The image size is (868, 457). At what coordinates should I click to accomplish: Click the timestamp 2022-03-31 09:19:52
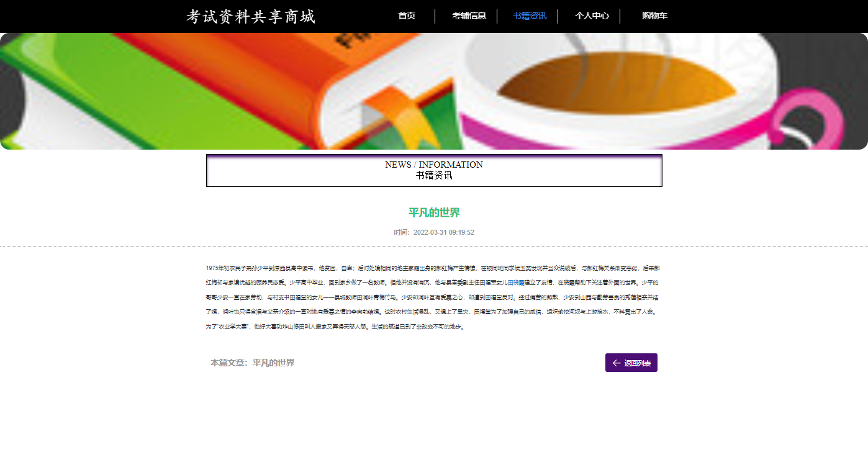(x=443, y=232)
